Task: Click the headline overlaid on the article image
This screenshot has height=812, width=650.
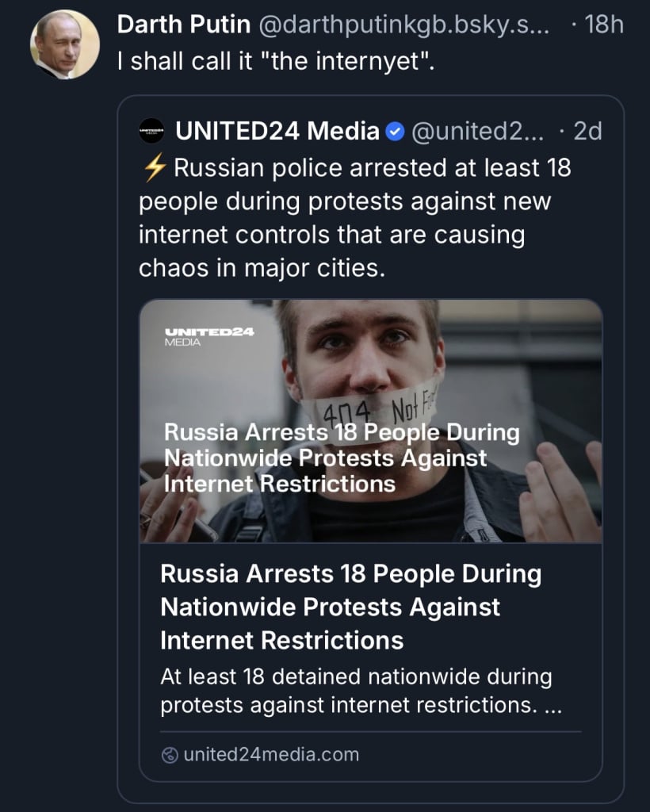Action: [x=341, y=458]
